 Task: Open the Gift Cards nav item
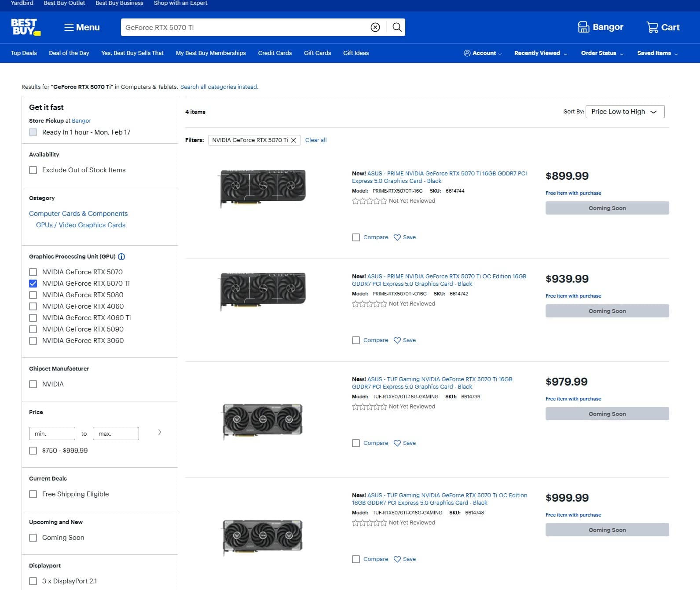point(317,53)
